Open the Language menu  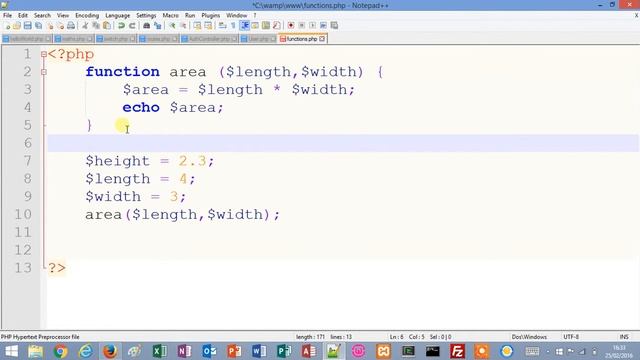tap(118, 16)
